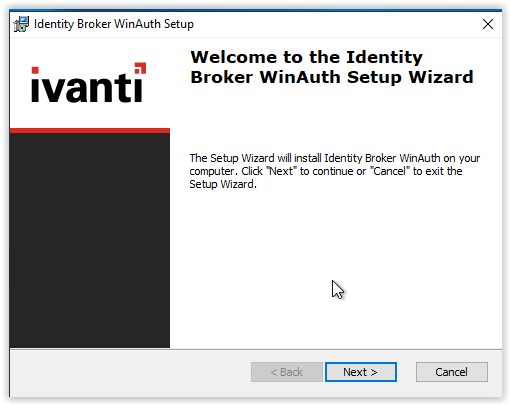The height and width of the screenshot is (405, 510).
Task: Click the red dot above the first ivanti letter
Action: (x=35, y=70)
